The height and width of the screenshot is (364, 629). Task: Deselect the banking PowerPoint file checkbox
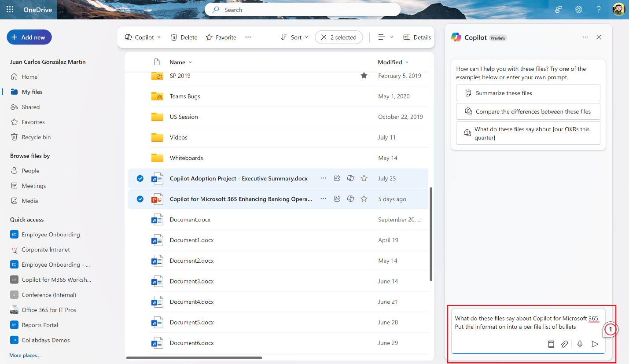[140, 199]
